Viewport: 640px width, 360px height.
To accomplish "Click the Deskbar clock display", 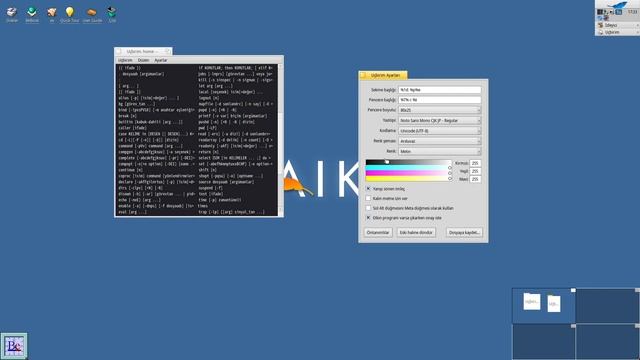I will 632,12.
